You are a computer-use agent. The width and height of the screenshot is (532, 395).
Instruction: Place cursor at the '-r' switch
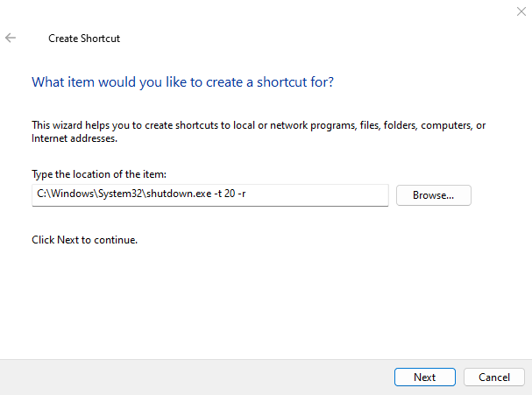[242, 194]
